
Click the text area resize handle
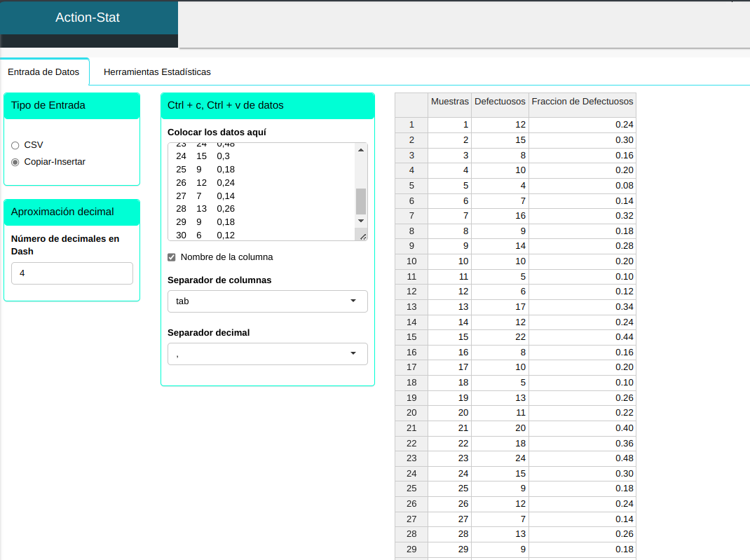(x=362, y=236)
